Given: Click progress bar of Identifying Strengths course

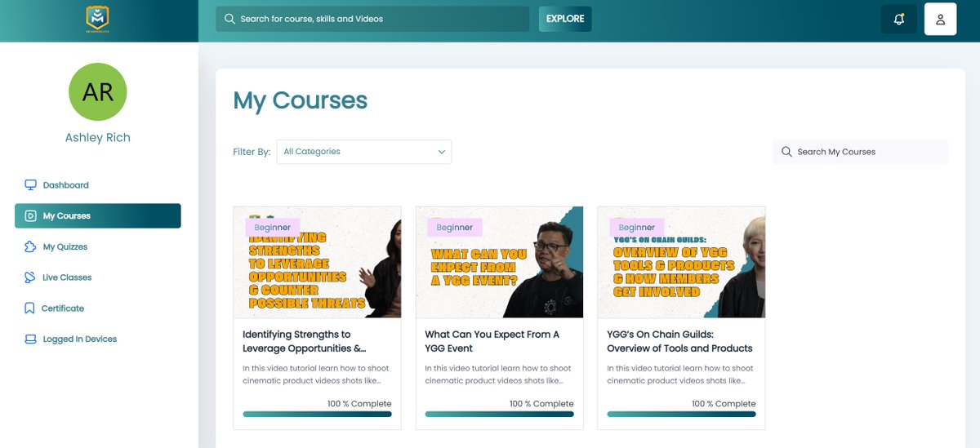Looking at the screenshot, I should [317, 414].
